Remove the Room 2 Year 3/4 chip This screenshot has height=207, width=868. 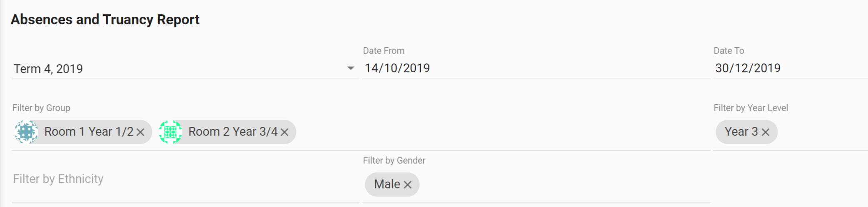[x=284, y=132]
